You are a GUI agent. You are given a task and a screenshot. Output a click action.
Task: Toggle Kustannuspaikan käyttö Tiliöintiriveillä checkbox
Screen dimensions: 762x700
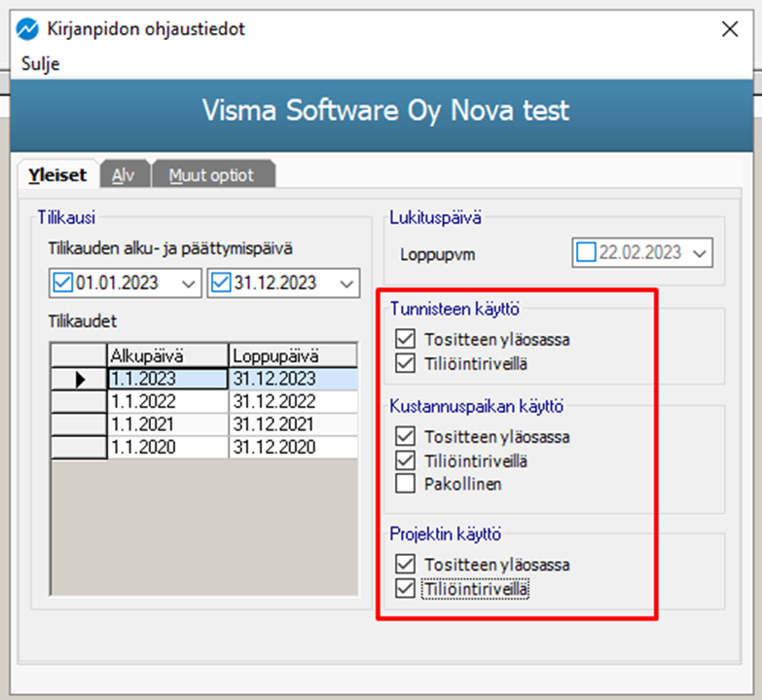[x=405, y=461]
